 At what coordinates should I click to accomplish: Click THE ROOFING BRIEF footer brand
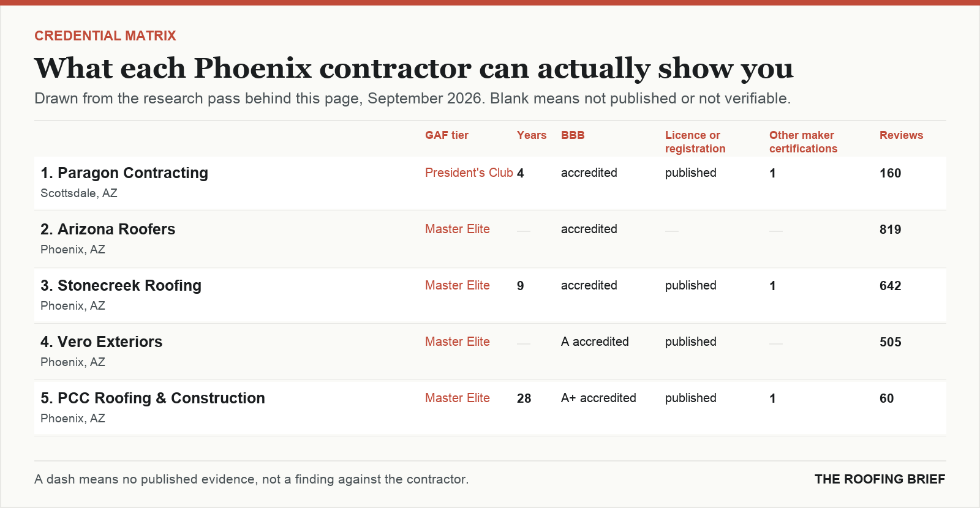coord(880,479)
